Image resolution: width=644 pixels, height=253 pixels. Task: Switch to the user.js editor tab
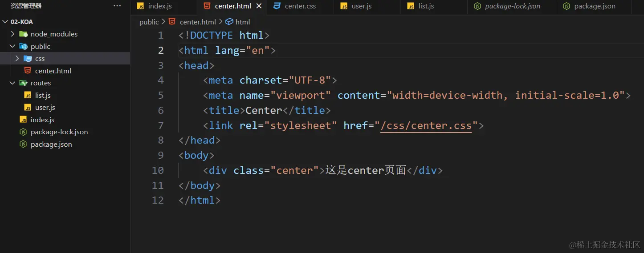tap(367, 6)
